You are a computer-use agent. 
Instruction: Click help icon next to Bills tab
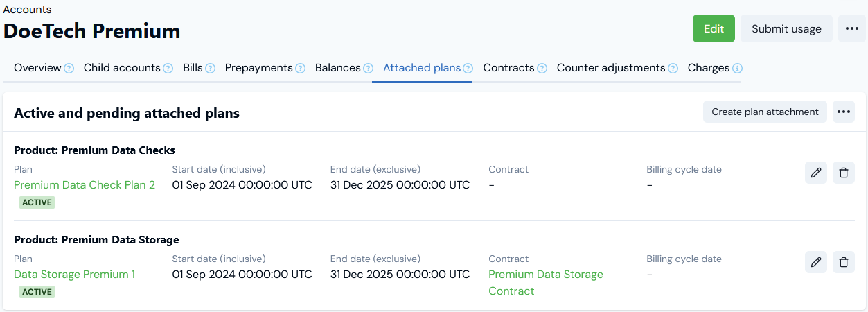tap(210, 69)
